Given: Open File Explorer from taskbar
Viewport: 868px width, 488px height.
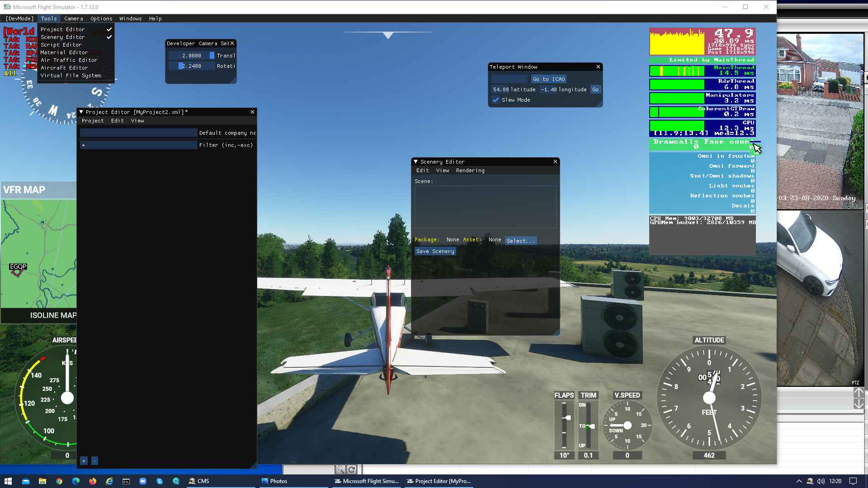Looking at the screenshot, I should coord(42,481).
